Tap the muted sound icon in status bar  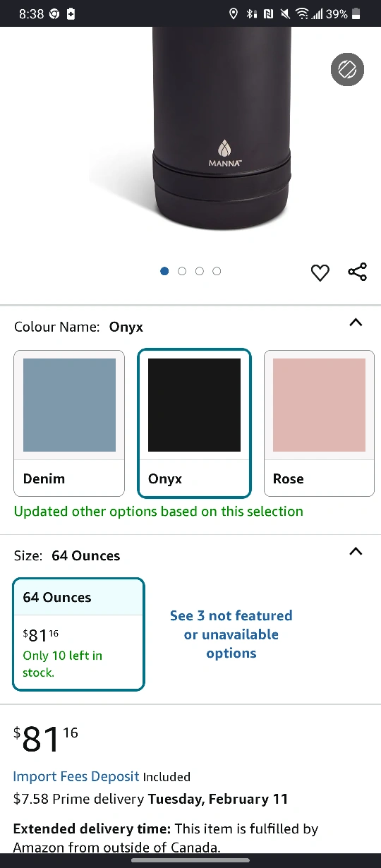tap(285, 13)
